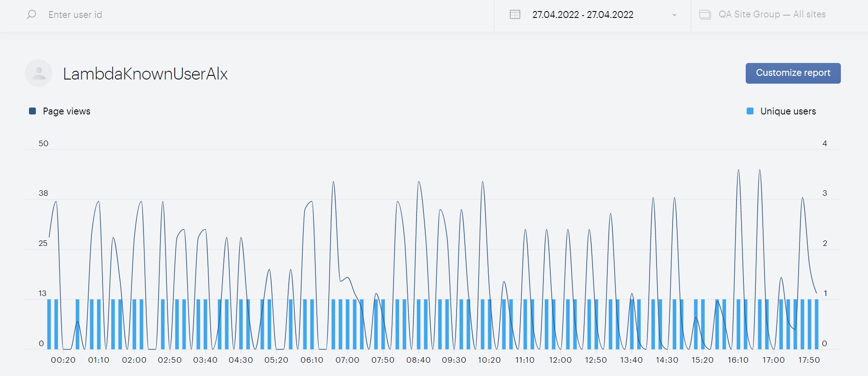The image size is (868, 376).
Task: Click the 12:50 time axis label
Action: pyautogui.click(x=596, y=360)
